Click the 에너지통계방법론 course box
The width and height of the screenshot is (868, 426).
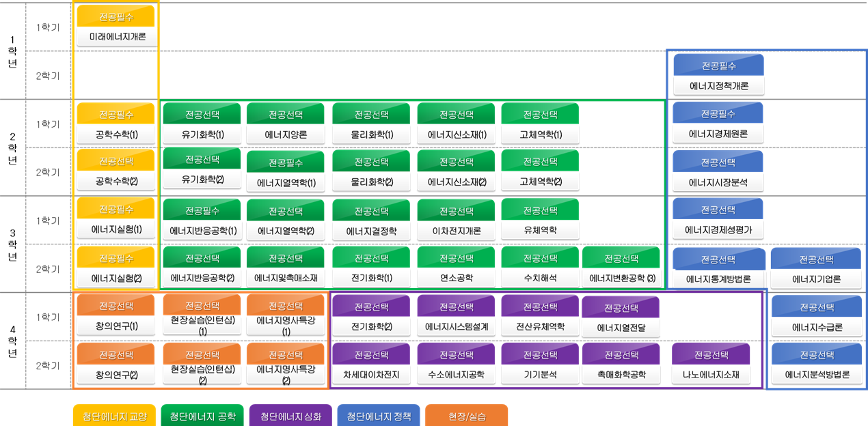tap(718, 269)
